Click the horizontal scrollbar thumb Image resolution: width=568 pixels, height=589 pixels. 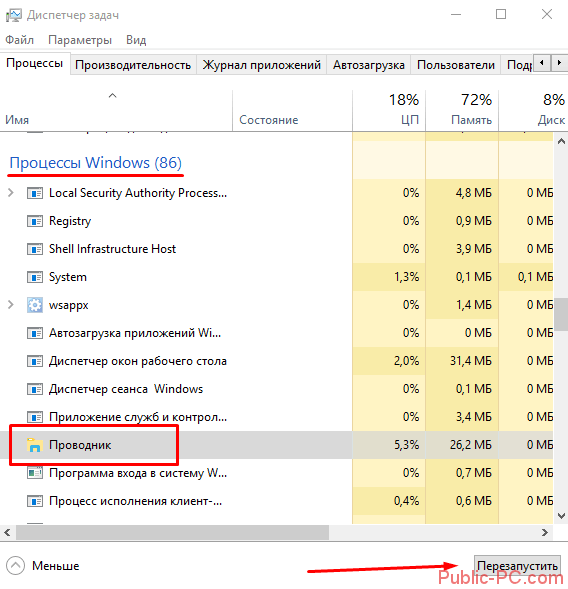[x=172, y=532]
